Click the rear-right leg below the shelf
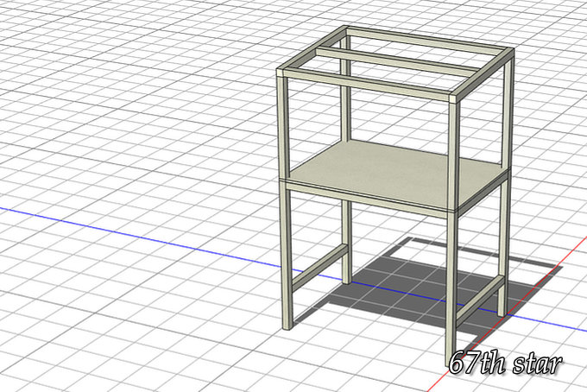Image resolution: width=587 pixels, height=392 pixels. click(x=502, y=250)
